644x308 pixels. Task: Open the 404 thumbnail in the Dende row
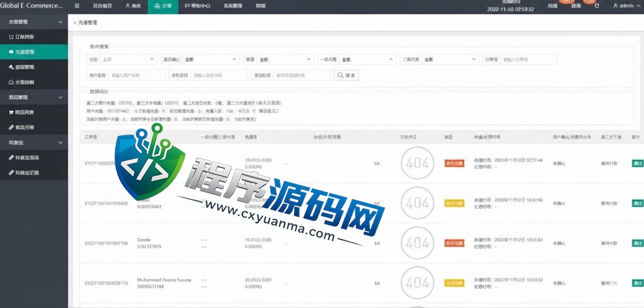coord(418,243)
